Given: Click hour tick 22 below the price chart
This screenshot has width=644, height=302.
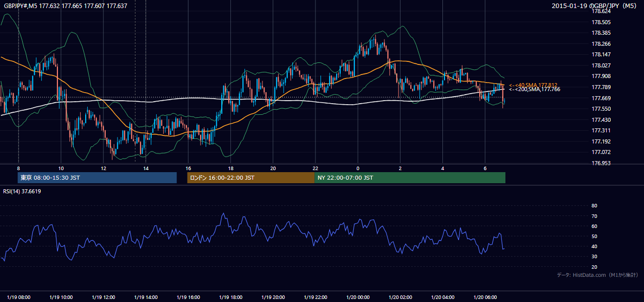Looking at the screenshot, I should pos(315,168).
